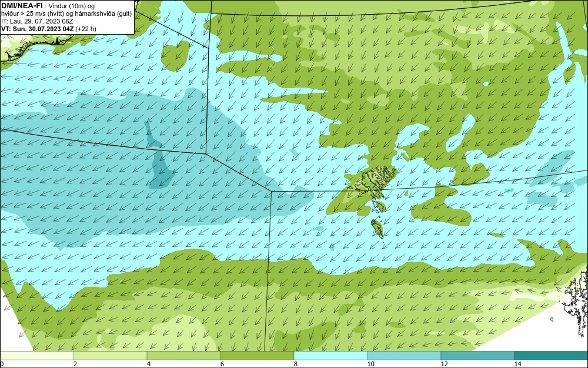588x368 pixels.
Task: Click the main Faroe Islands landmass outline
Action: [x=375, y=180]
